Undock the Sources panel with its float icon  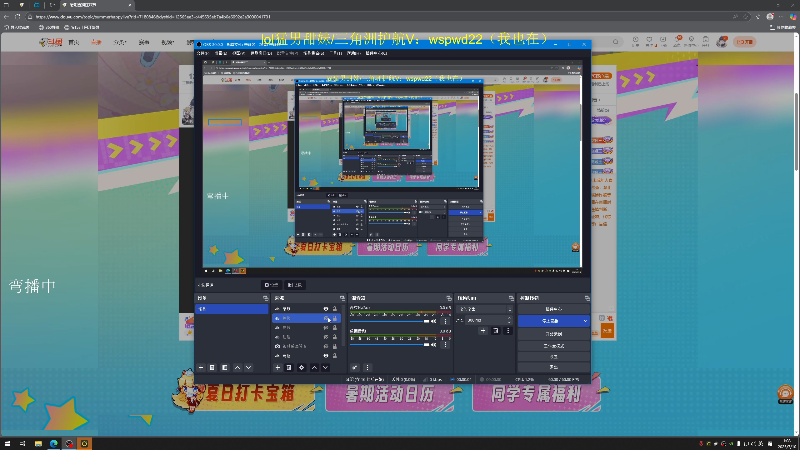pyautogui.click(x=342, y=298)
